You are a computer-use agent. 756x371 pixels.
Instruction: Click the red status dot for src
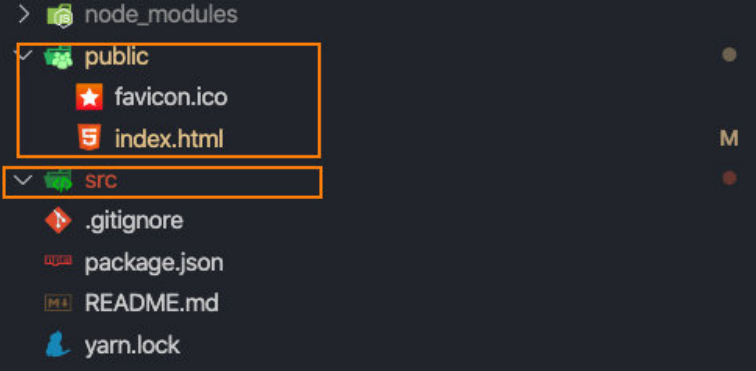point(729,178)
